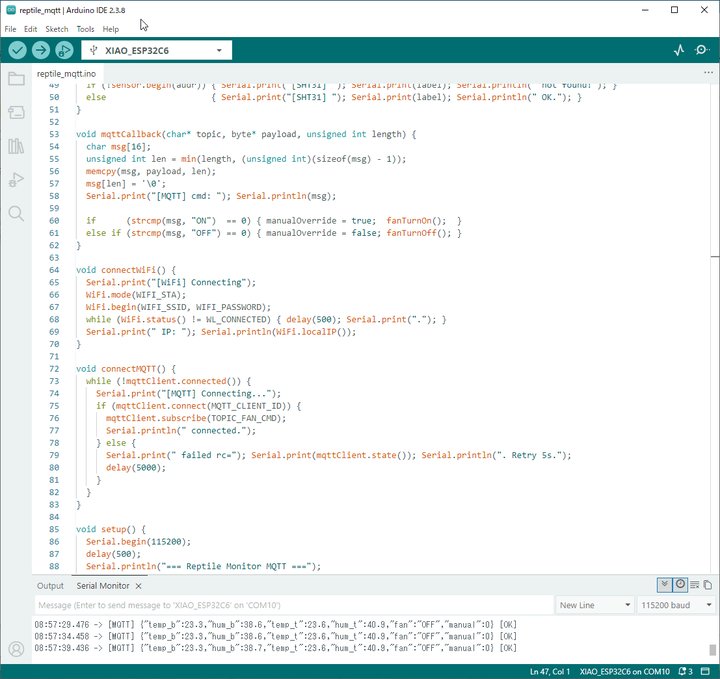Viewport: 720px width, 679px height.
Task: Open the Help menu
Action: [x=110, y=29]
